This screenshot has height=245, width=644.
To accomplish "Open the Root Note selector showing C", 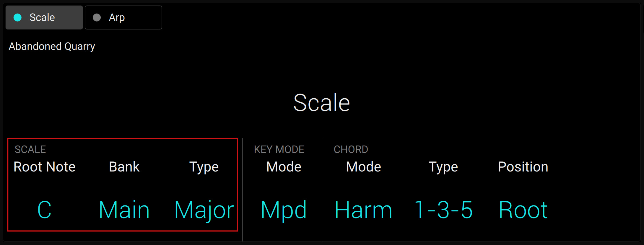I will tap(44, 210).
